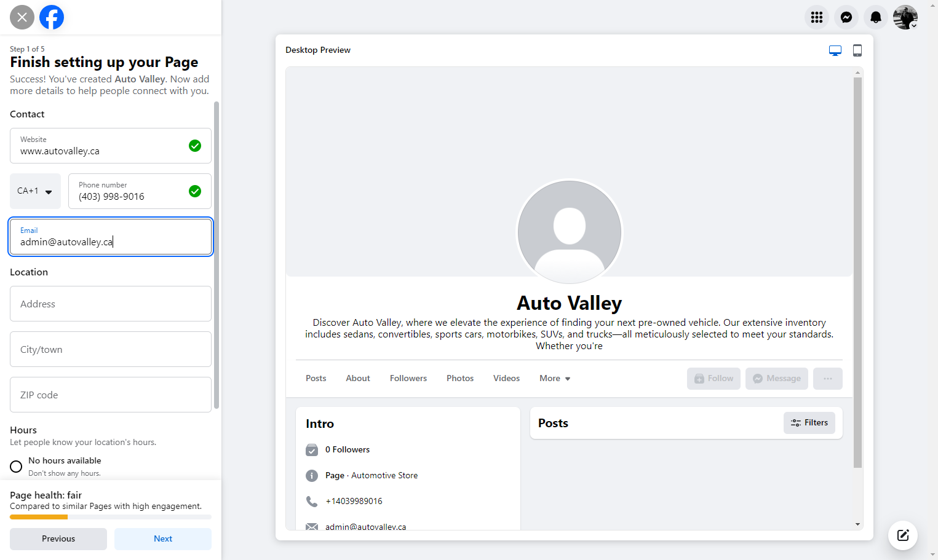Open the account profile picture menu
The height and width of the screenshot is (560, 938).
(905, 17)
